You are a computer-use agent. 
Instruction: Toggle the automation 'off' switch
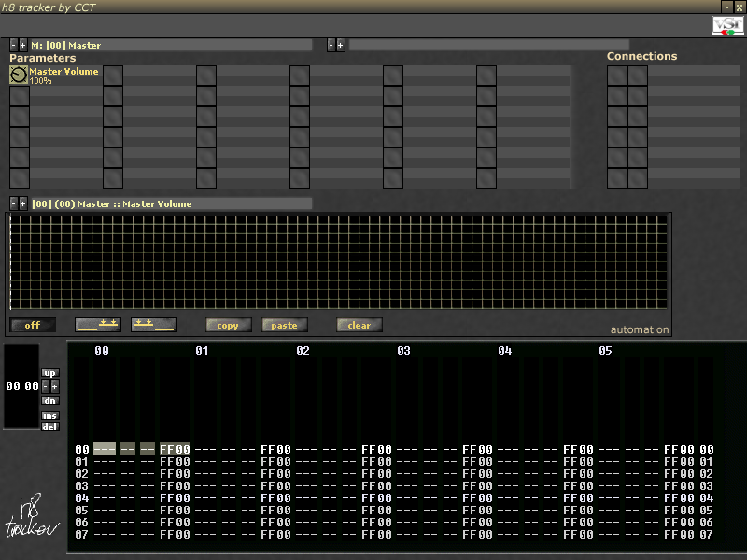(33, 325)
